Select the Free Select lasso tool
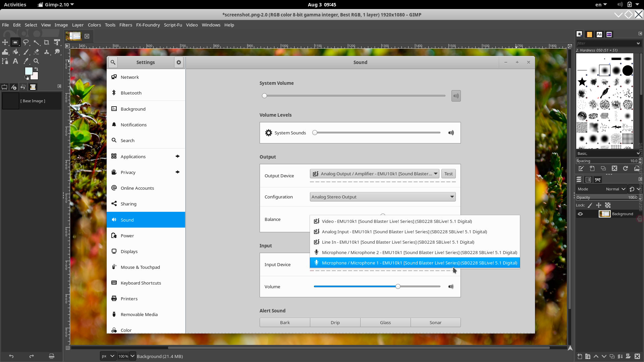 [26, 42]
